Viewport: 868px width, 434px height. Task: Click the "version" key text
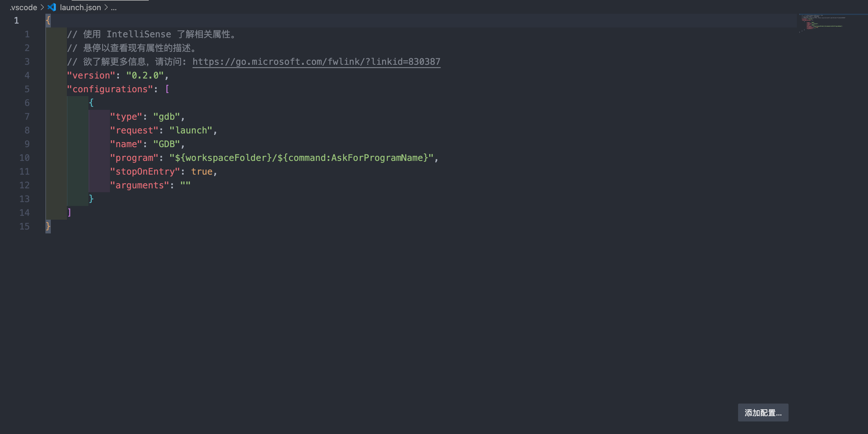[91, 76]
